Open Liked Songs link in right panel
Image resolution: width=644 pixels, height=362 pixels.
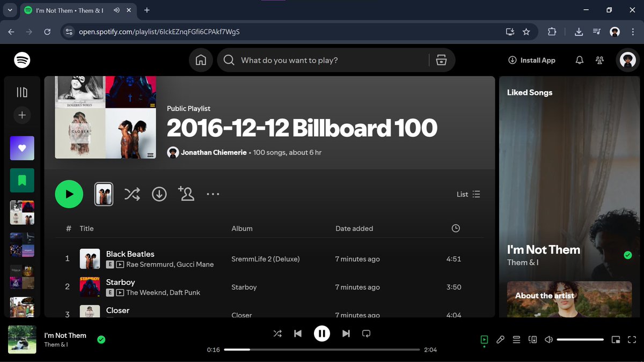coord(530,92)
